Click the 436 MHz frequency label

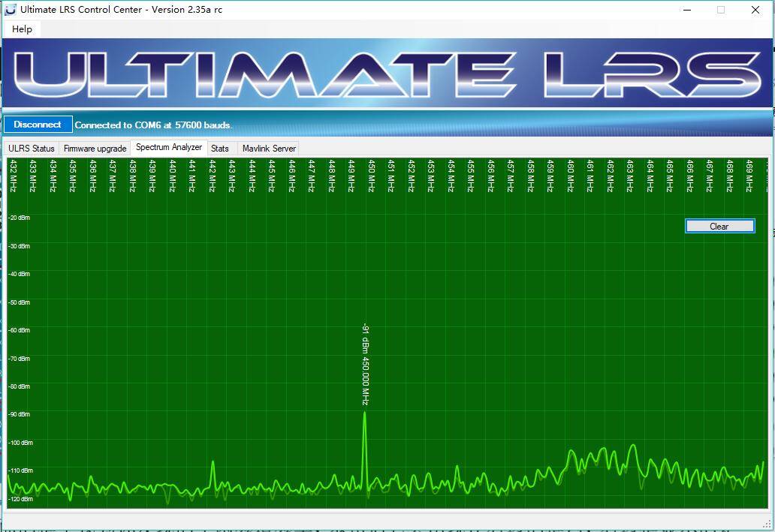[93, 176]
